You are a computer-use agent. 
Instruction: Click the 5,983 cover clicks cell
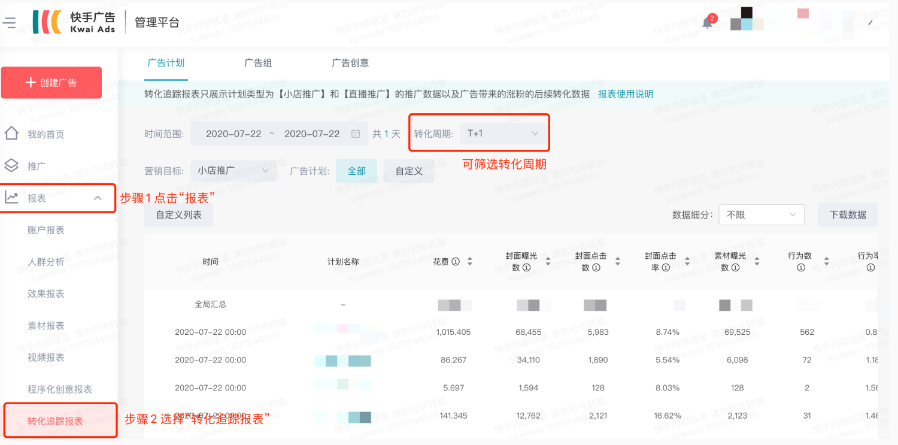coord(598,332)
